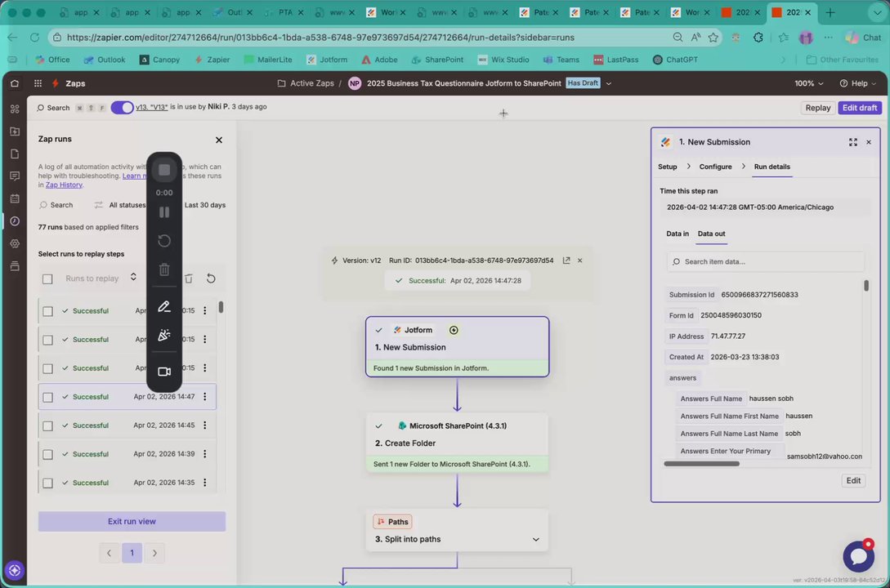Open the All statuses filter
The width and height of the screenshot is (890, 588).
120,205
